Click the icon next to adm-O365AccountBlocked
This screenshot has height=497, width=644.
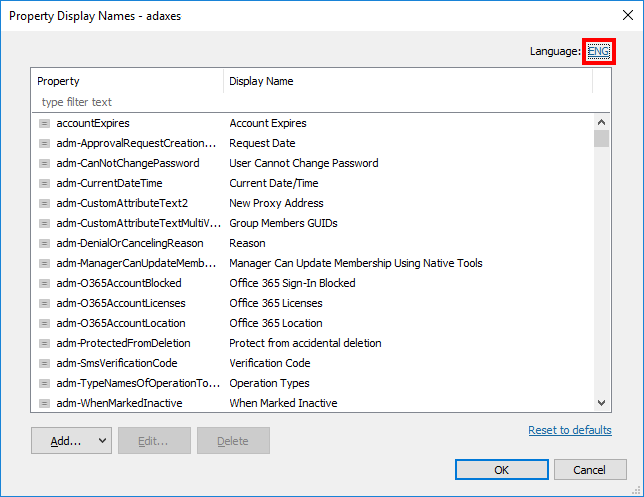[x=44, y=283]
